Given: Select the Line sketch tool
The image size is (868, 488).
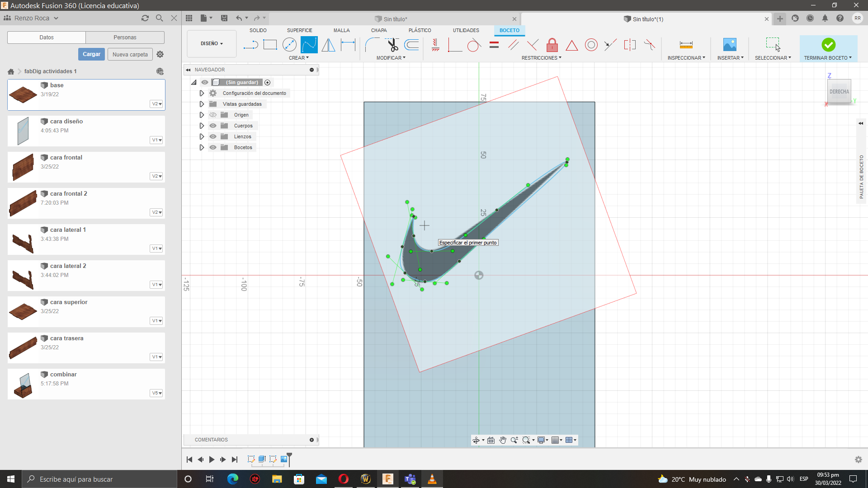Looking at the screenshot, I should click(x=250, y=45).
